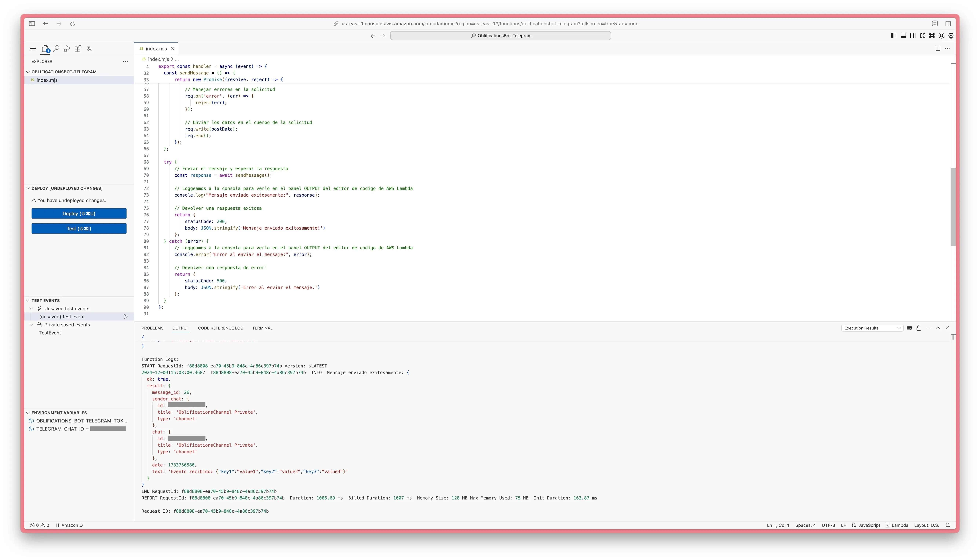Open the Manage gear settings icon

pyautogui.click(x=951, y=36)
